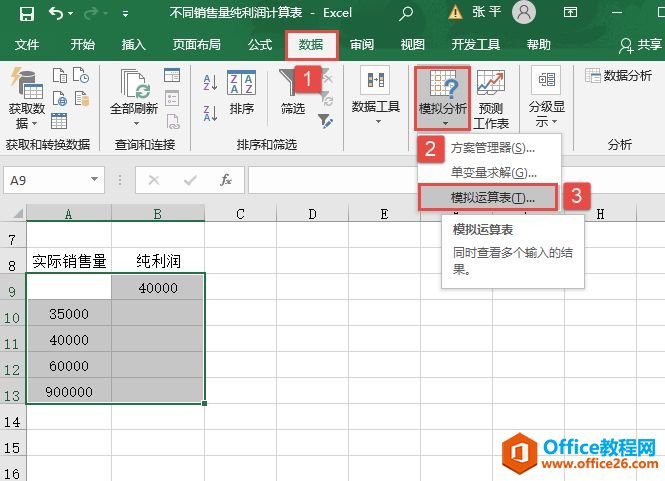Open the search magnifier in title bar
Image resolution: width=665 pixels, height=481 pixels.
click(406, 14)
